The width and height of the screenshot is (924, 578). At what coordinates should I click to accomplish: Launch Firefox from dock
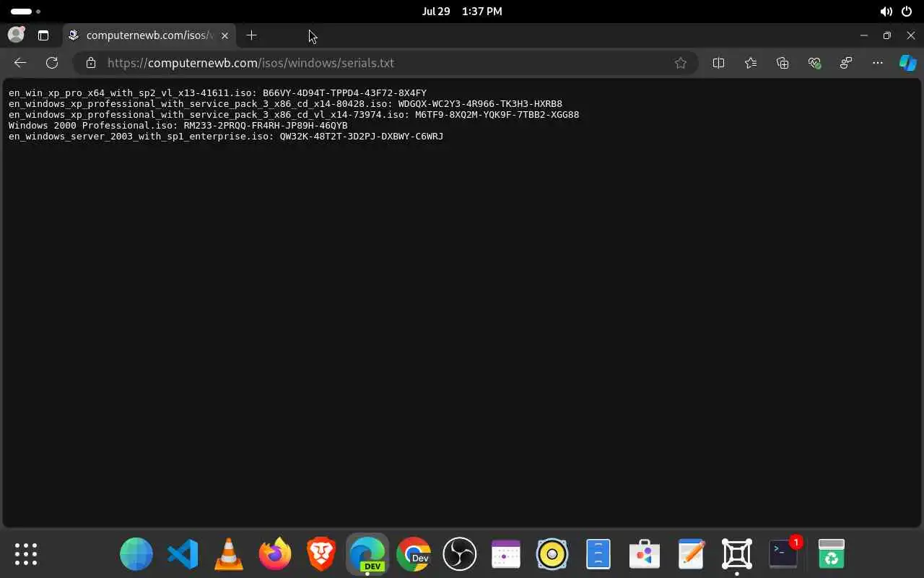(275, 554)
